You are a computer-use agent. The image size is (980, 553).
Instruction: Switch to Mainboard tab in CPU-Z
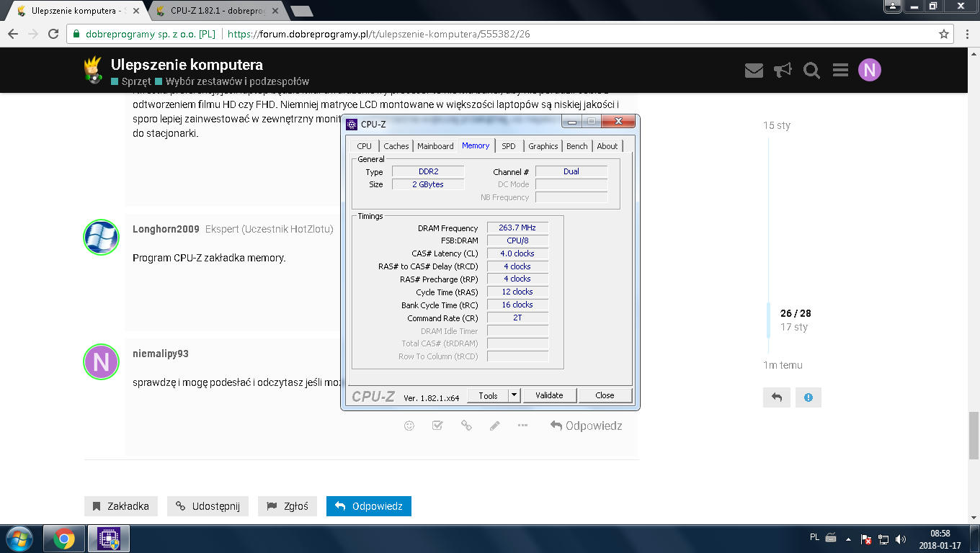coord(435,146)
